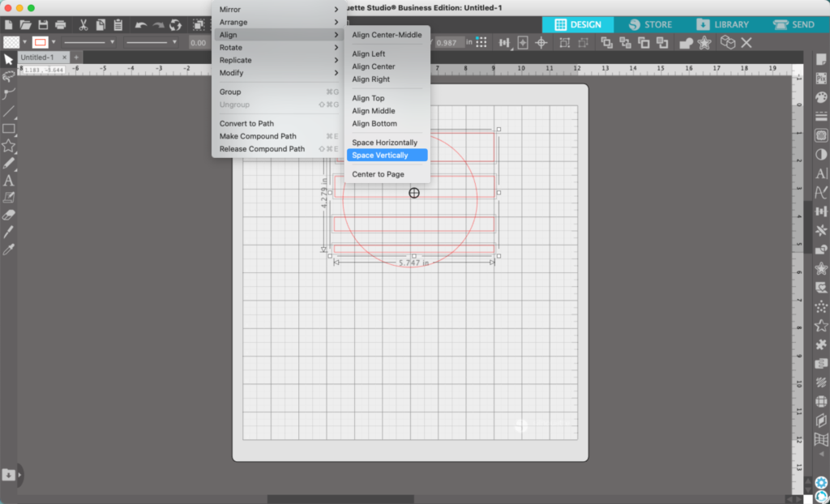Choose Space Vertically from Align submenu
Image resolution: width=830 pixels, height=504 pixels.
(387, 155)
